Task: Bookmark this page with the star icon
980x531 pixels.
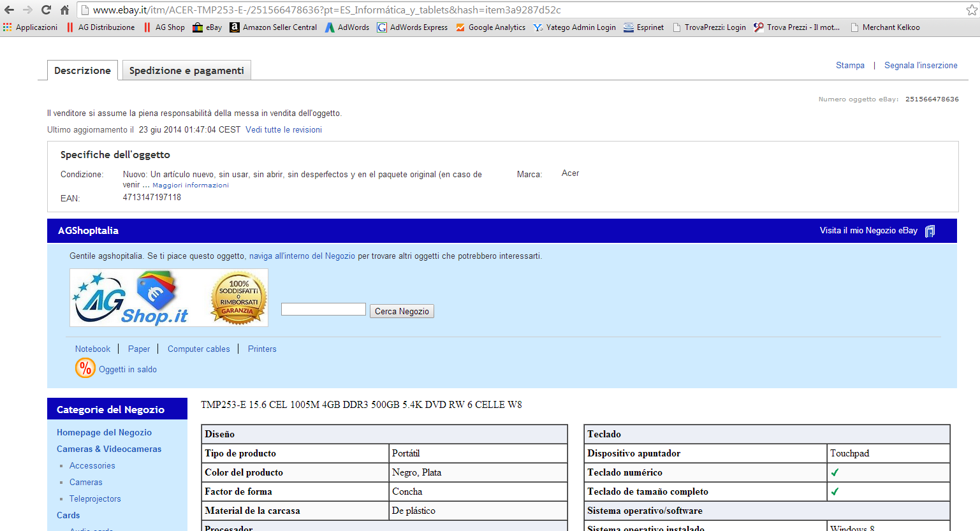Action: pos(972,10)
